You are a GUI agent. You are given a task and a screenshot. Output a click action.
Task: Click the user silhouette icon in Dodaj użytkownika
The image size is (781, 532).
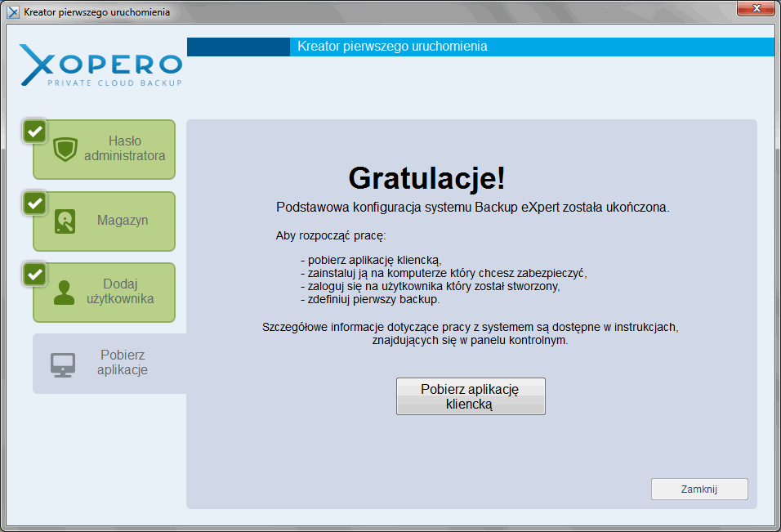pos(64,293)
